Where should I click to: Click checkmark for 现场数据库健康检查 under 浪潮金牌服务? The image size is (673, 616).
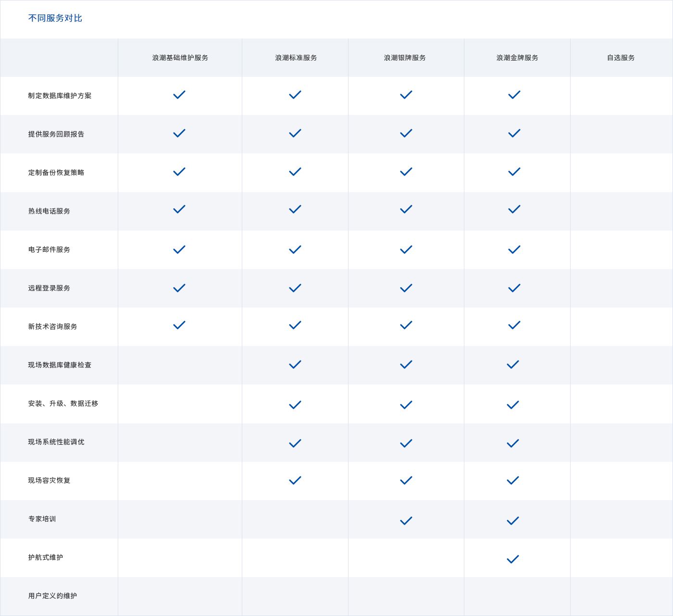pos(513,365)
